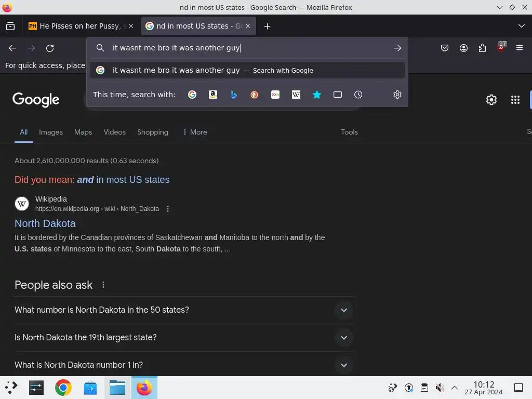
Task: Open System Settings from the taskbar
Action: click(36, 388)
